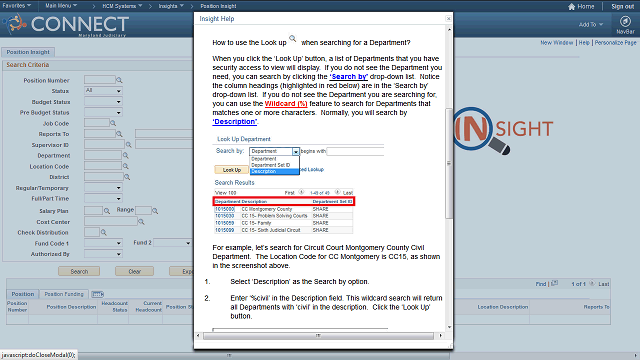This screenshot has width=640, height=360.
Task: Click the help dialog scroll down arrow
Action: coord(449,327)
